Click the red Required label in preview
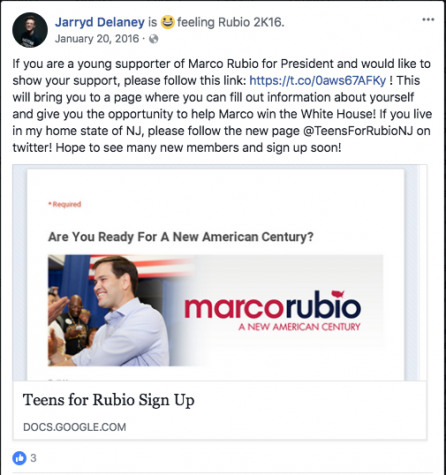 [x=65, y=204]
